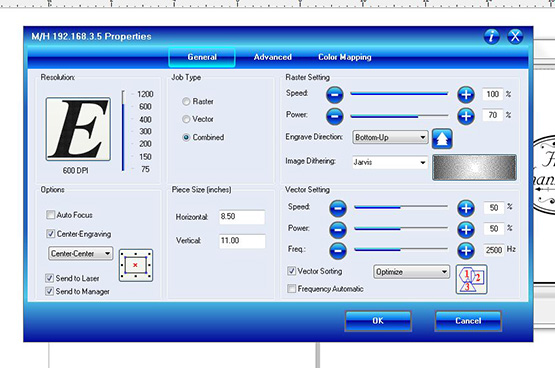Open the Center-Center position dropdown
This screenshot has width=555, height=368.
pos(81,253)
